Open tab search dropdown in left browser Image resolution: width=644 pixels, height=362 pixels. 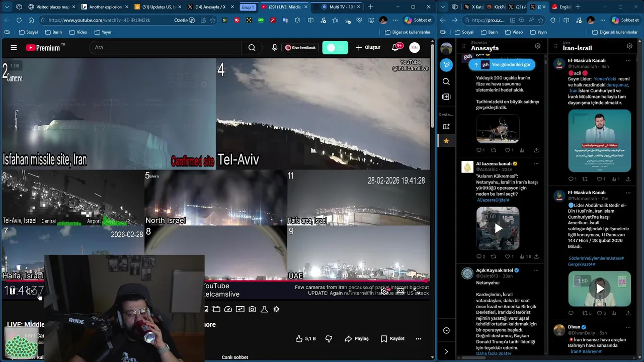(x=6, y=7)
